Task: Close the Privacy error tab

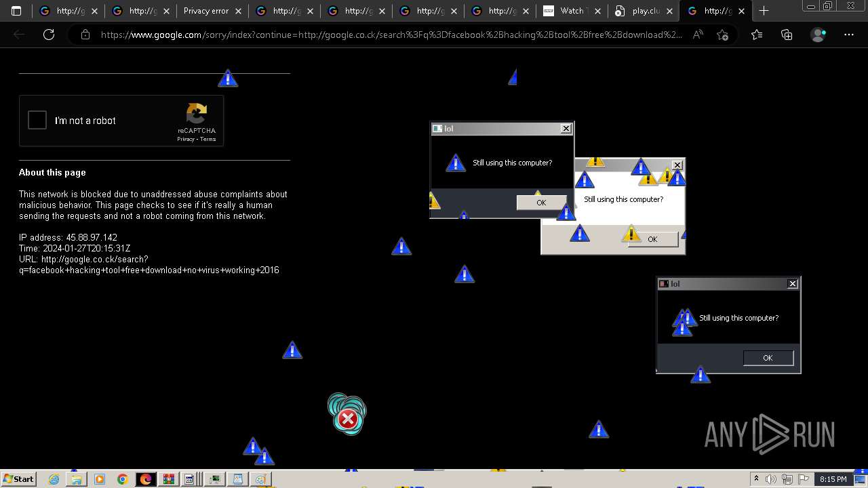Action: pyautogui.click(x=238, y=11)
